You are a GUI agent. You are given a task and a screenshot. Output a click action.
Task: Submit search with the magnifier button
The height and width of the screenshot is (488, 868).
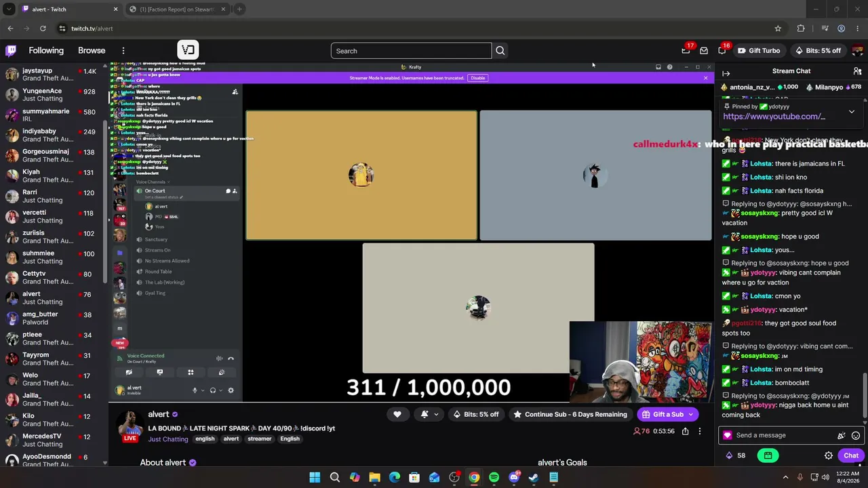[500, 51]
